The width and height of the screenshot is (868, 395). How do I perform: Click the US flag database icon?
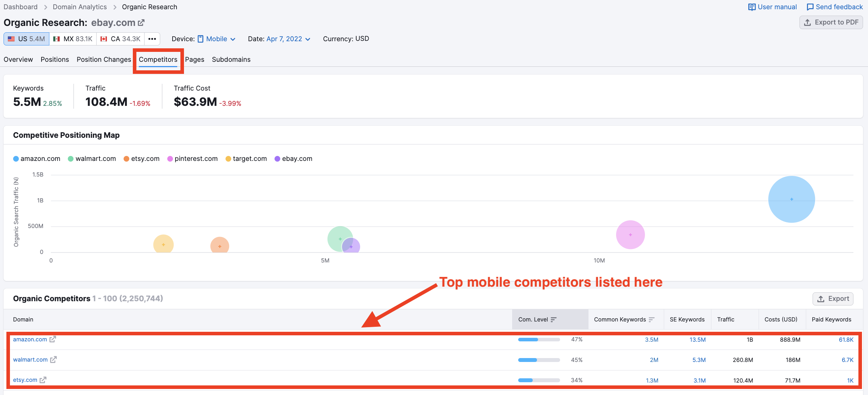point(11,39)
